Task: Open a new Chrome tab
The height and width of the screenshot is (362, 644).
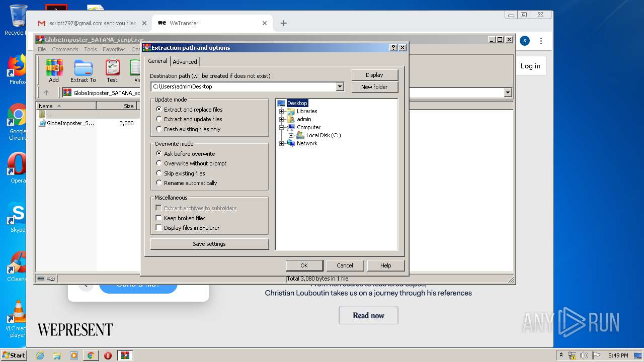Action: [284, 23]
